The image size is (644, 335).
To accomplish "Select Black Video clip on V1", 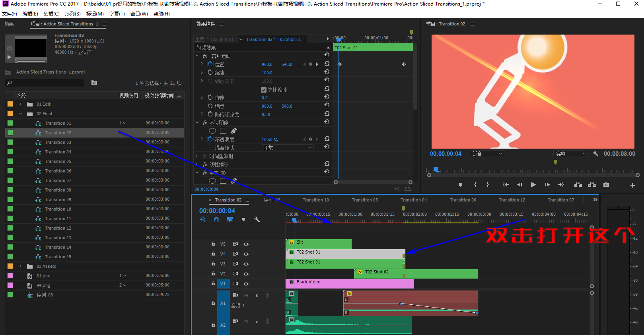I will (x=349, y=283).
